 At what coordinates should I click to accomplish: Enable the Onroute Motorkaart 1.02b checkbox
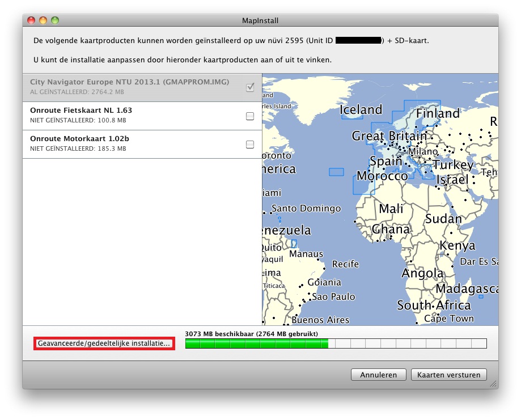[250, 144]
